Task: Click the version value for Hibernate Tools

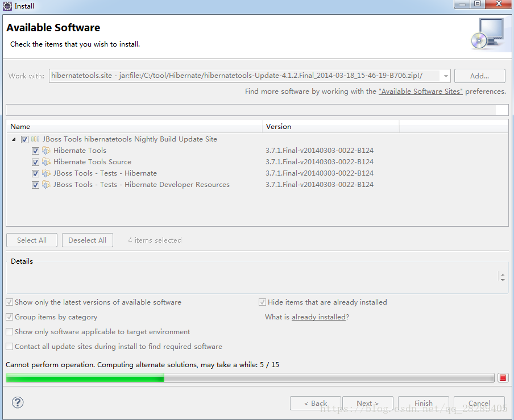Action: coord(320,151)
